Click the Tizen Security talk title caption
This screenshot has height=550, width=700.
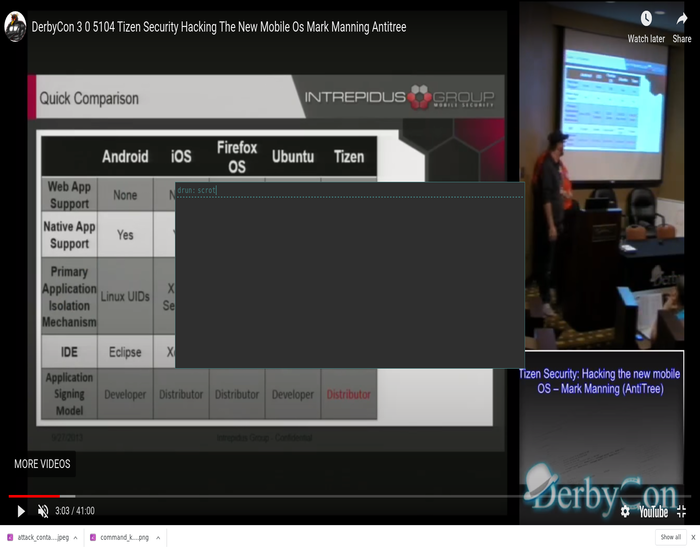pos(600,381)
